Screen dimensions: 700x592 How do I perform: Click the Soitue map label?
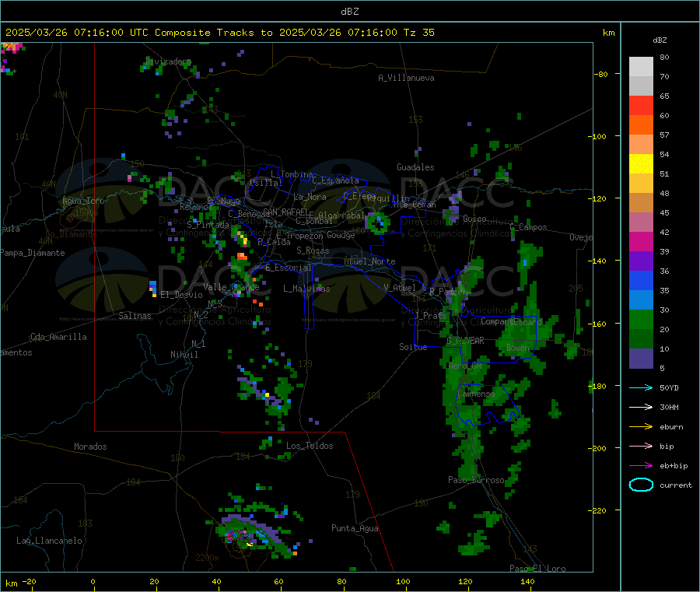413,347
